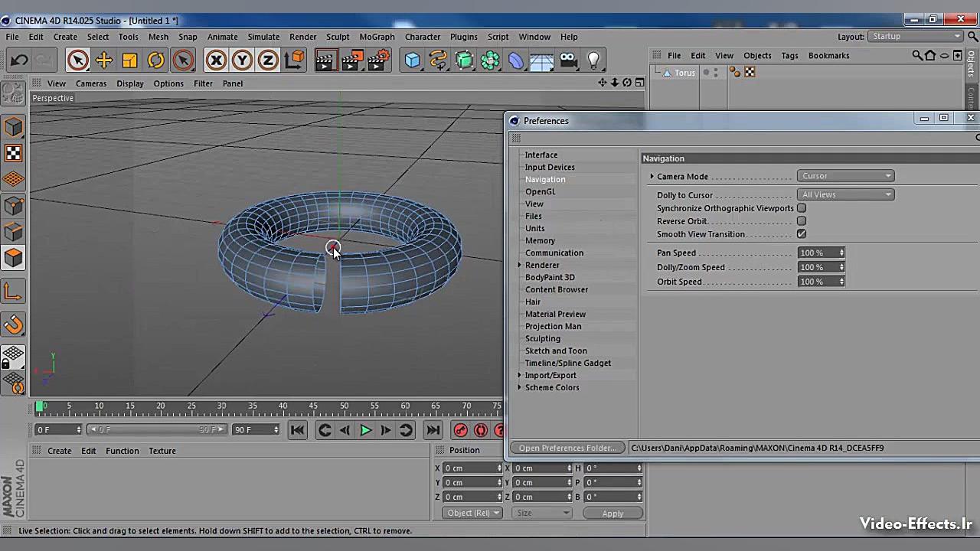Open the MoGraph menu
Image resolution: width=980 pixels, height=551 pixels.
pyautogui.click(x=377, y=37)
